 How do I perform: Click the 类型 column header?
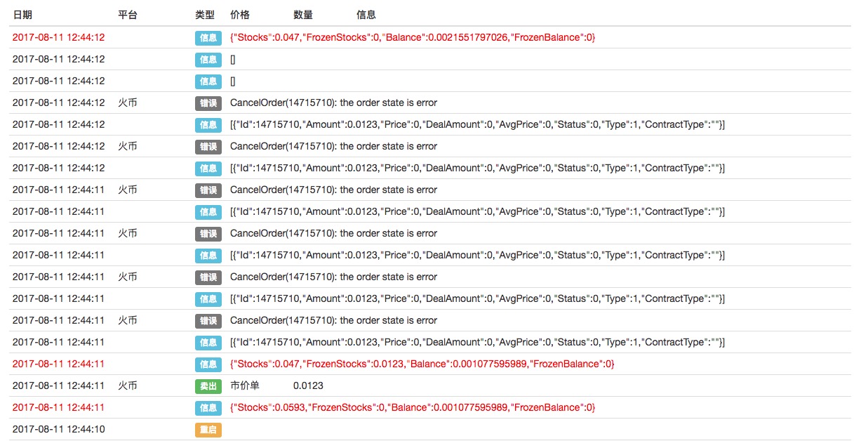click(x=205, y=15)
